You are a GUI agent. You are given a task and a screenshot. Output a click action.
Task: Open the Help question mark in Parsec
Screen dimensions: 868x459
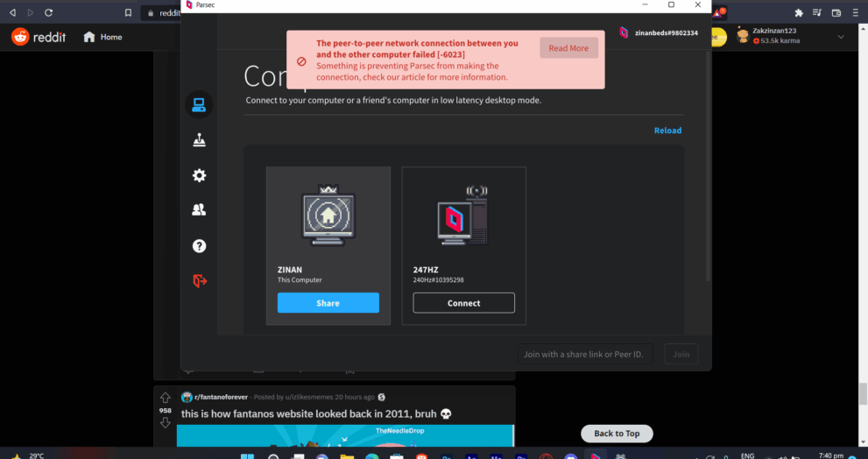point(200,246)
